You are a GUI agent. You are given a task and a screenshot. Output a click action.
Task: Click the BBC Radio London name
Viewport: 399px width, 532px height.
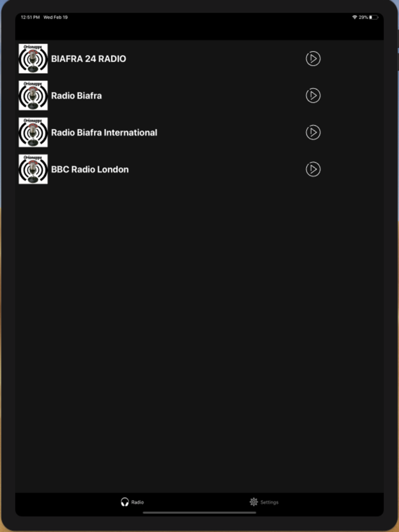tap(90, 169)
